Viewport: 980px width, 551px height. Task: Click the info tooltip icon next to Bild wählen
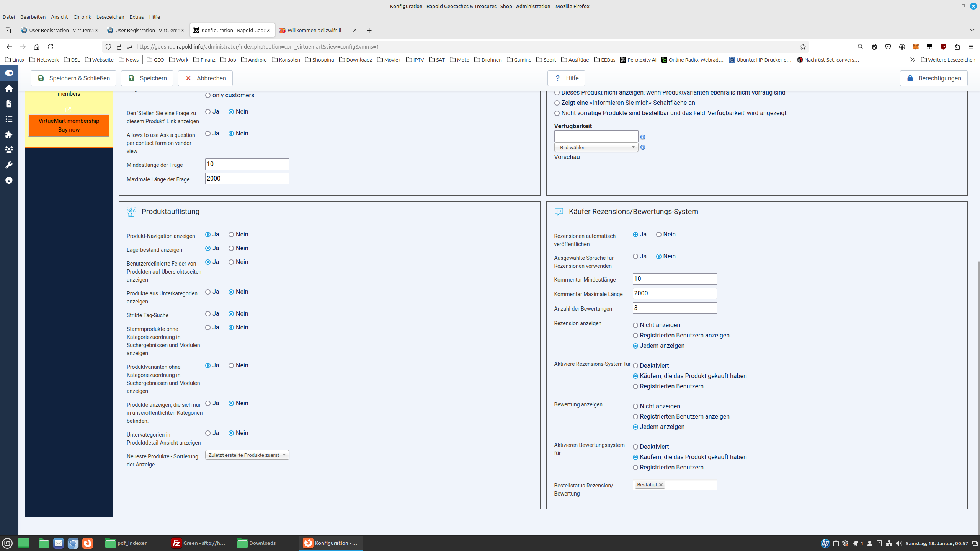tap(643, 147)
